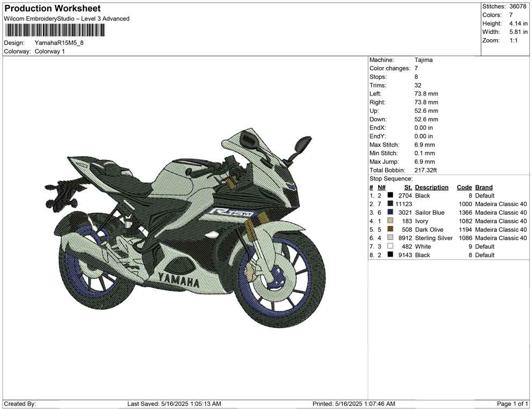Click the Machine value Tajima
Viewport: 532px width, 409px height.
[423, 60]
